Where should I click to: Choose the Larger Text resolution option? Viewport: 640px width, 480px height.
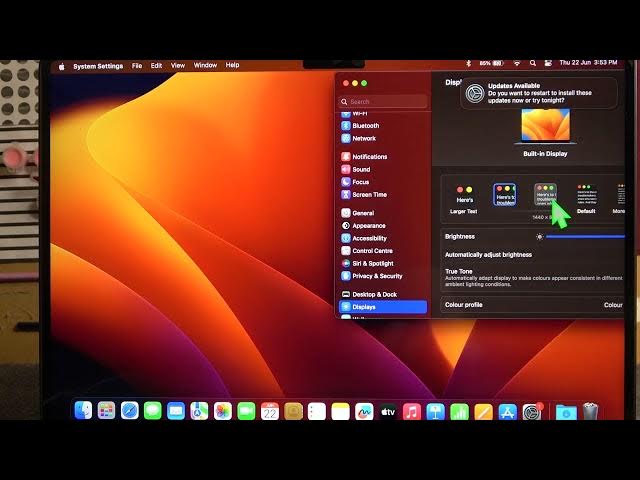click(x=464, y=200)
